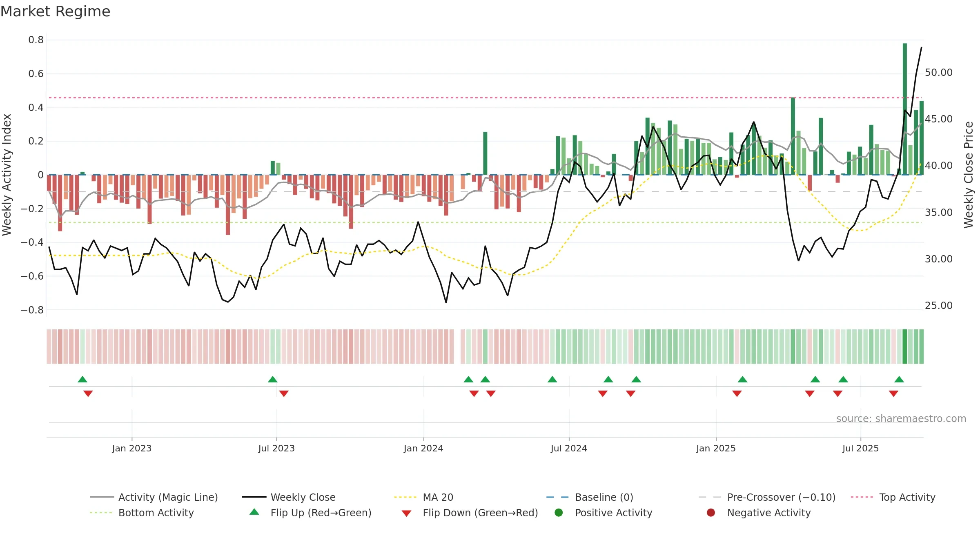
Task: Click the darkest green stripe in the heat strip
Action: pyautogui.click(x=905, y=347)
